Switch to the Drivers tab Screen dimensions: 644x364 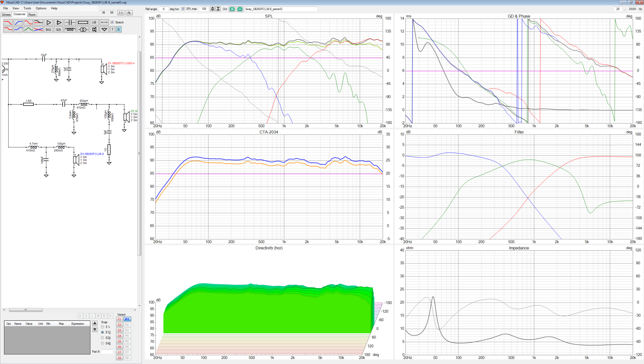click(6, 14)
